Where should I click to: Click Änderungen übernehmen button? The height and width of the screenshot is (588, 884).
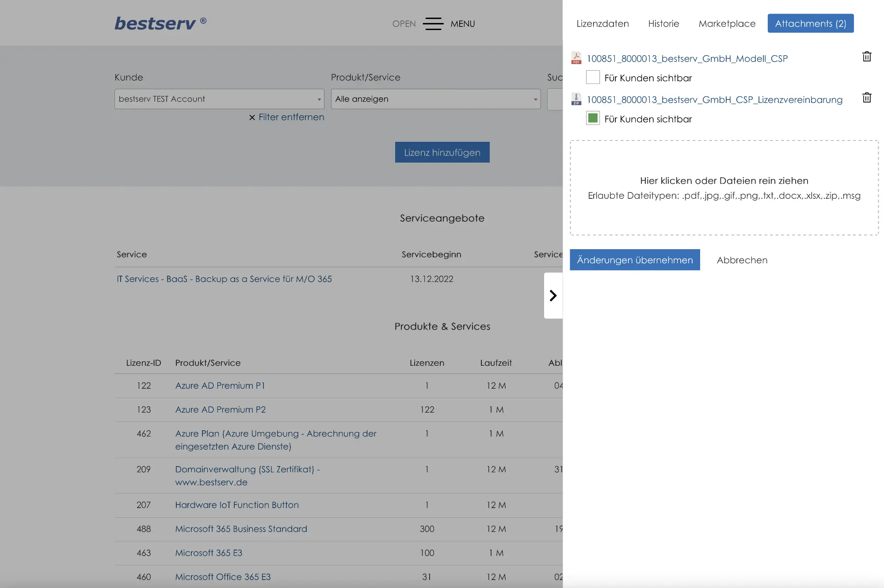pos(635,260)
